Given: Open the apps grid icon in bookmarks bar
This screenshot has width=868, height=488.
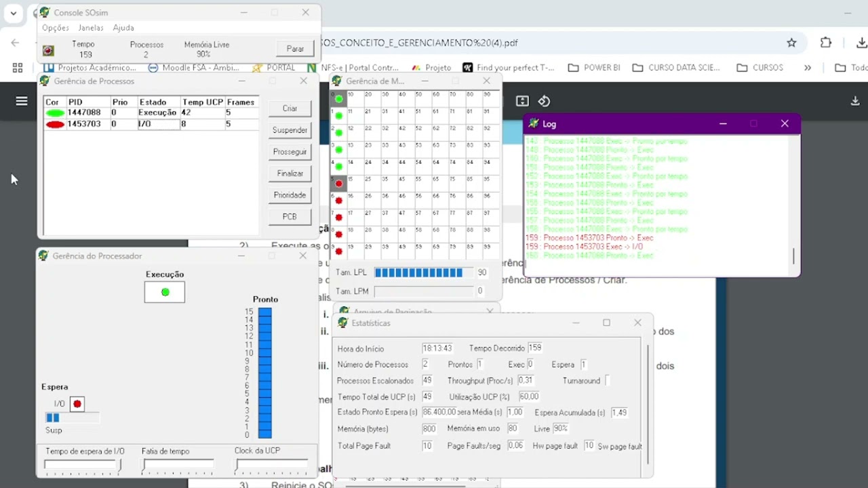Looking at the screenshot, I should point(18,68).
